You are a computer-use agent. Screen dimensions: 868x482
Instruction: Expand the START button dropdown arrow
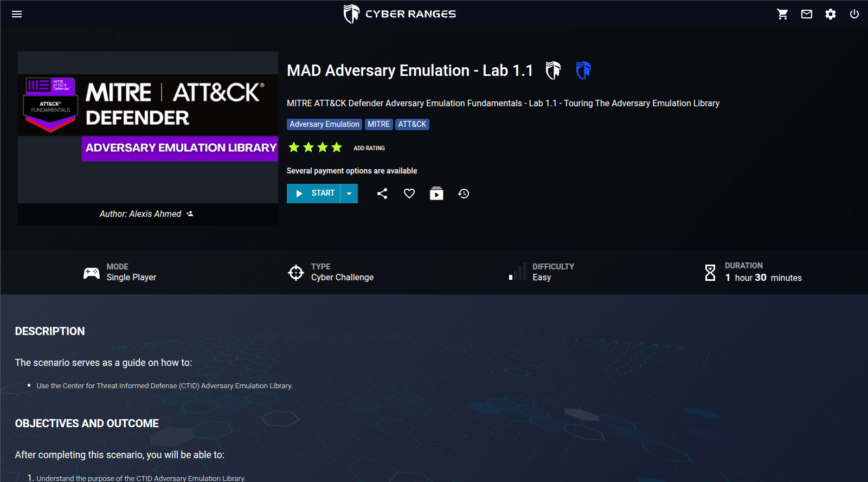[349, 194]
